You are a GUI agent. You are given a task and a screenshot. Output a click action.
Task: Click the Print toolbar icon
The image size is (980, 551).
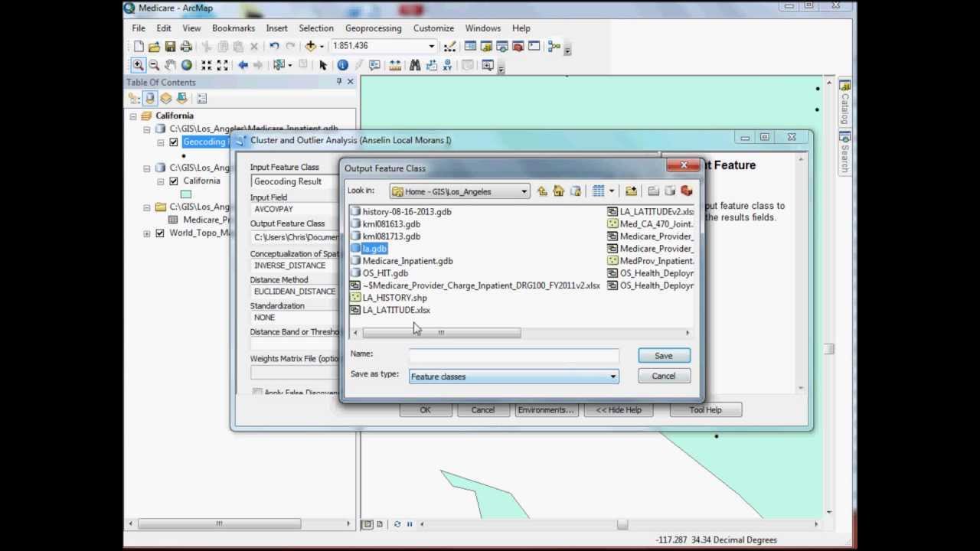point(186,47)
